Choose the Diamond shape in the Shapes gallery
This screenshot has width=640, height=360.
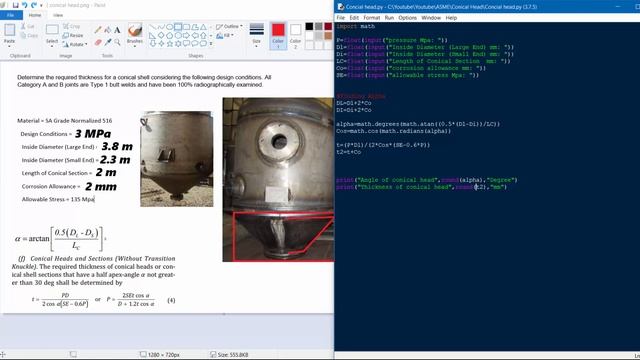161,36
